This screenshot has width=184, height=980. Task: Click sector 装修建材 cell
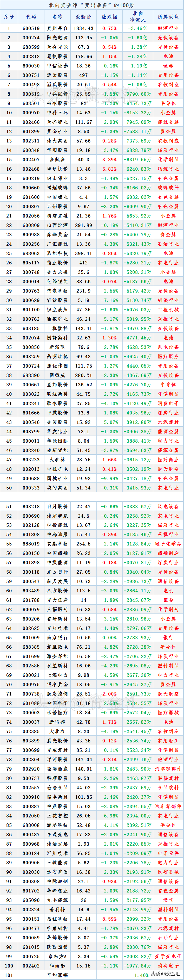click(x=168, y=778)
